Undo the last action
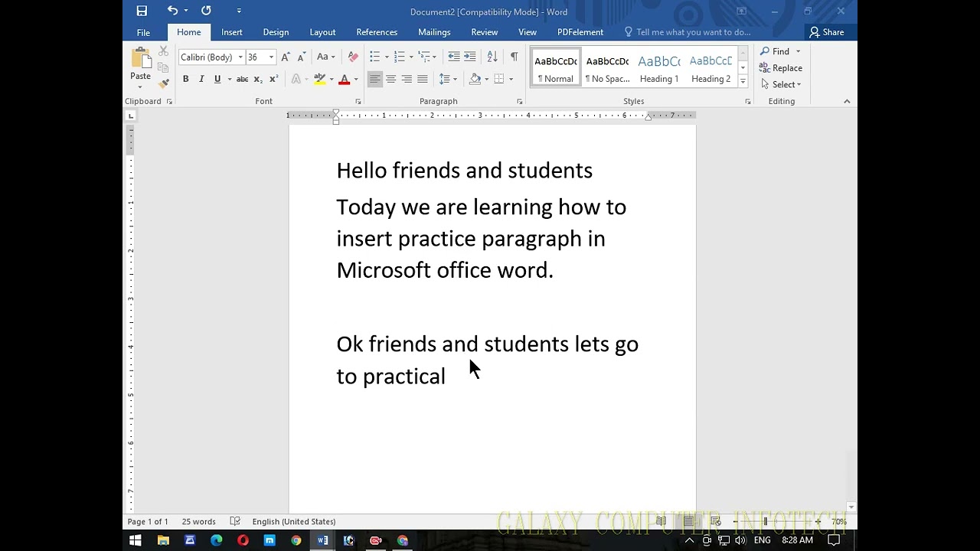This screenshot has width=980, height=551. 172,11
